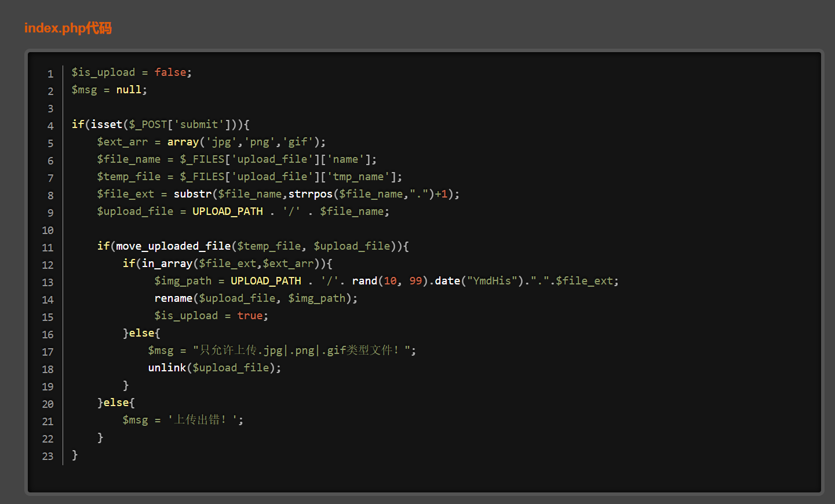Click the index.php代码 heading

(68, 28)
